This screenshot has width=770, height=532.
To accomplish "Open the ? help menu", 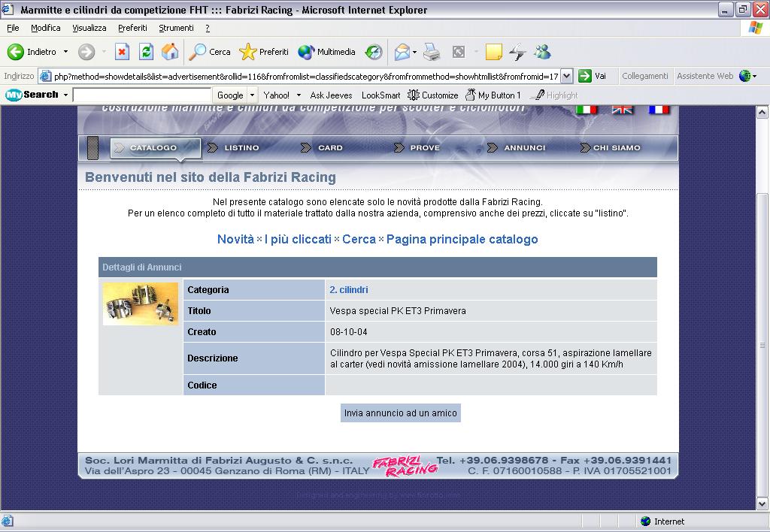I will [x=208, y=28].
